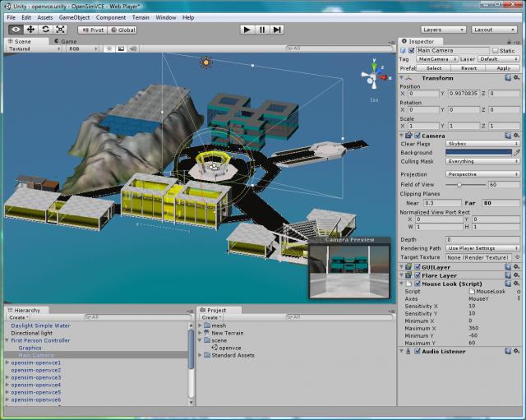Image resolution: width=526 pixels, height=420 pixels.
Task: Toggle scene audio speaker icon
Action: click(133, 49)
